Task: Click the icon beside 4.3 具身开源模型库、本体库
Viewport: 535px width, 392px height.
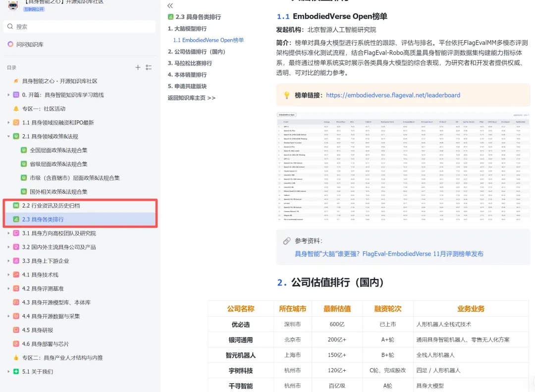Action: [16, 302]
